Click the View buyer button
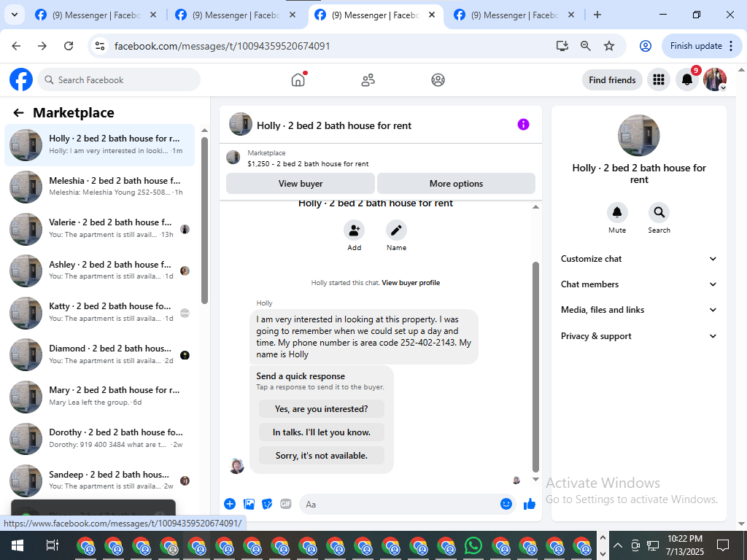This screenshot has width=747, height=560. click(x=300, y=183)
